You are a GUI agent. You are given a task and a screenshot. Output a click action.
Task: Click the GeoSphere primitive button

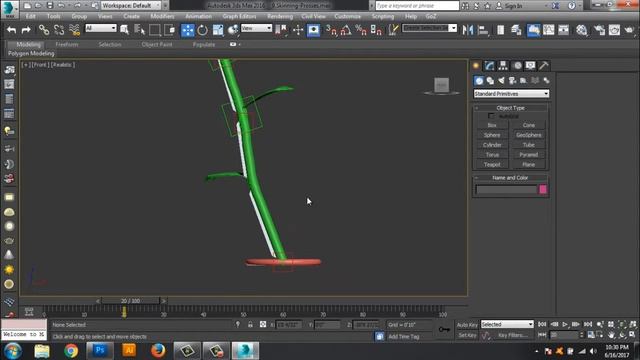[529, 135]
